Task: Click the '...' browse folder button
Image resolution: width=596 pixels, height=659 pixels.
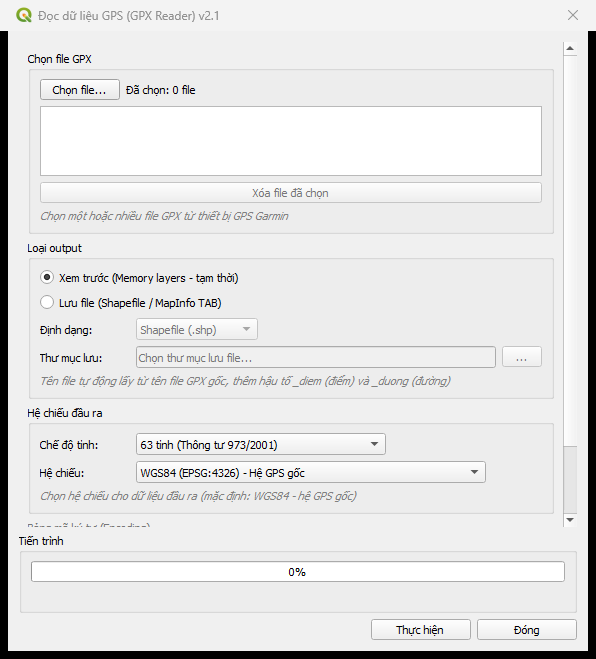Action: [x=522, y=357]
